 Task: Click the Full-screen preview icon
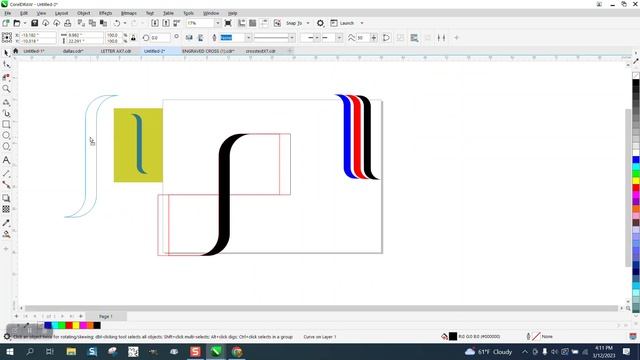[228, 23]
